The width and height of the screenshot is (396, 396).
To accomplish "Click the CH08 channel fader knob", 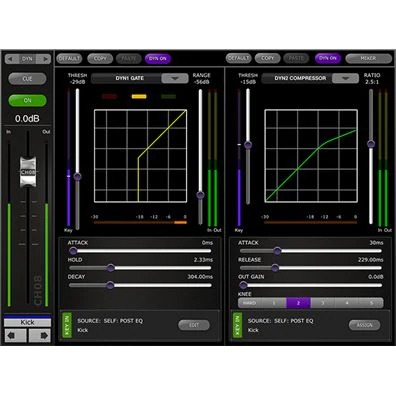I will pyautogui.click(x=28, y=172).
